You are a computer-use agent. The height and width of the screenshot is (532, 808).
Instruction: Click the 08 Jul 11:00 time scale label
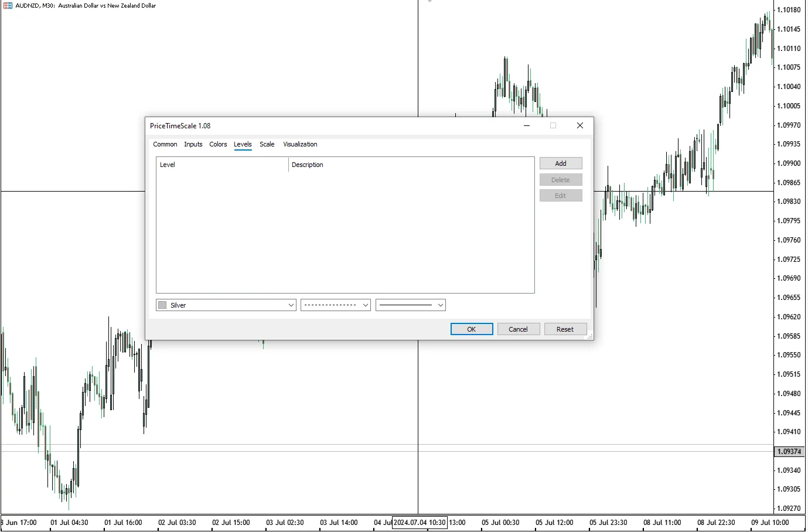click(x=662, y=523)
